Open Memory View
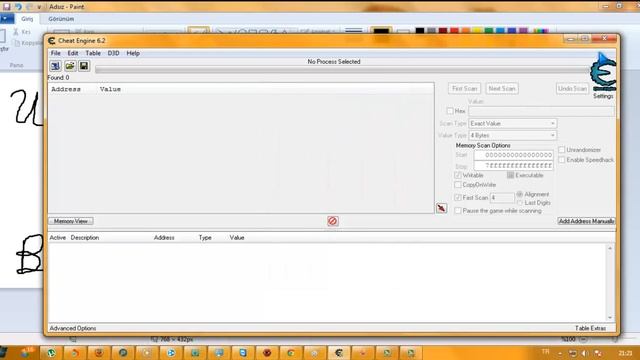This screenshot has height=360, width=640. [71, 221]
